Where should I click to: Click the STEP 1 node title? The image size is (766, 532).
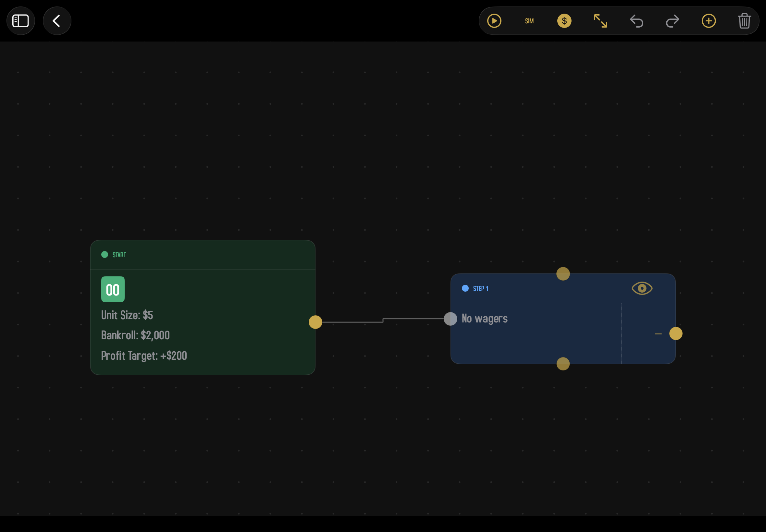point(480,289)
